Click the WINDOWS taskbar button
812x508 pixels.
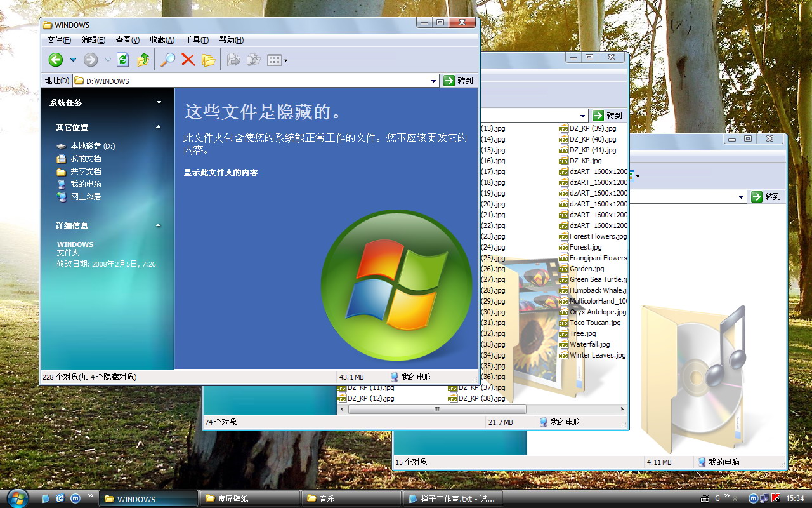click(148, 498)
